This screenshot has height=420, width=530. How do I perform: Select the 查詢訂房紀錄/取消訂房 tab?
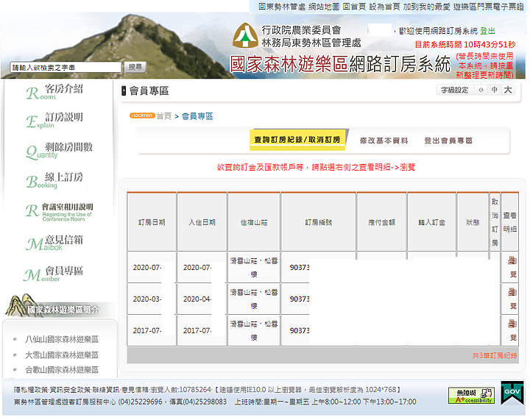297,140
